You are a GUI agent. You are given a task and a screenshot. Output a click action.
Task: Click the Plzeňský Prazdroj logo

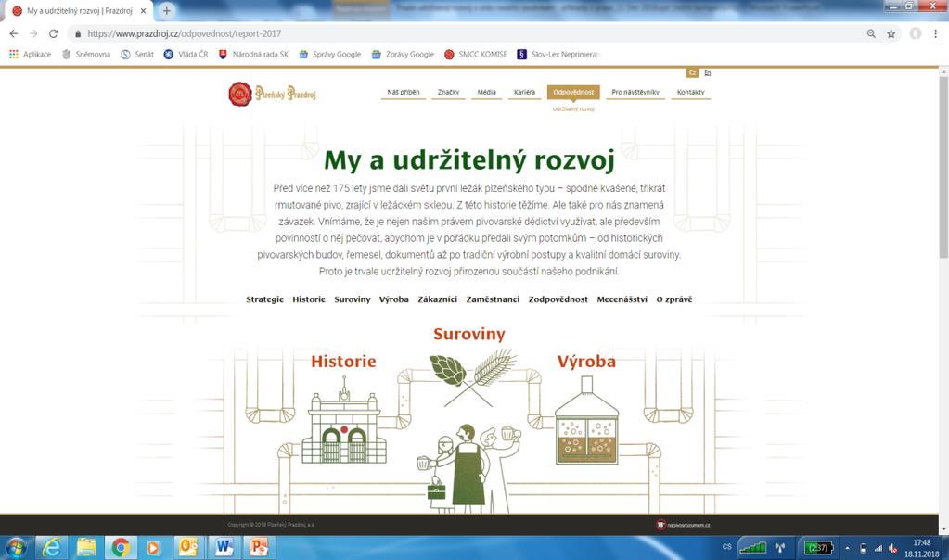click(x=273, y=94)
